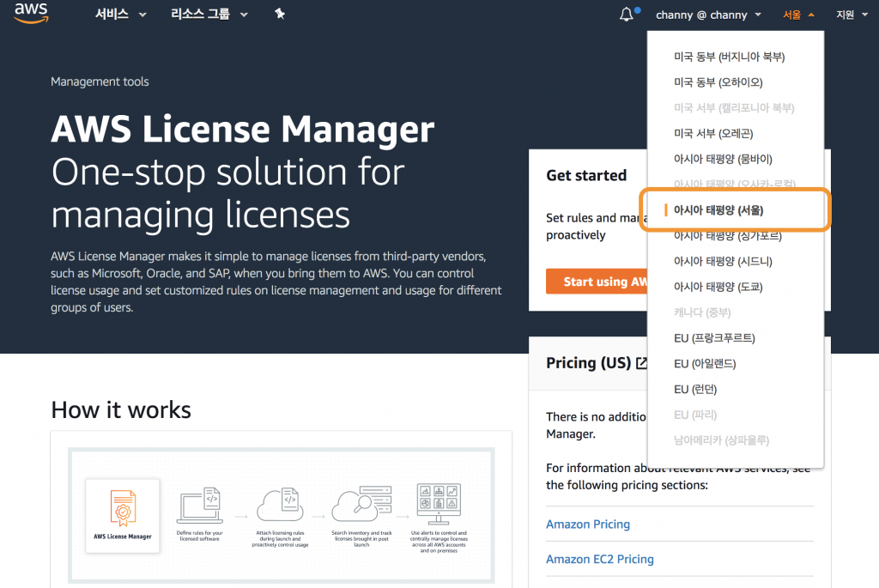
Task: Click greyed 캐나다 (중부) entry
Action: point(702,312)
